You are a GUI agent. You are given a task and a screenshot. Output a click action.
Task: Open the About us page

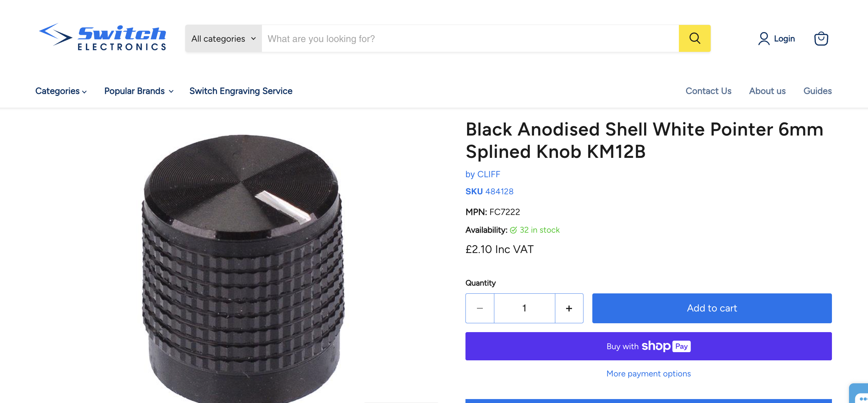click(767, 91)
